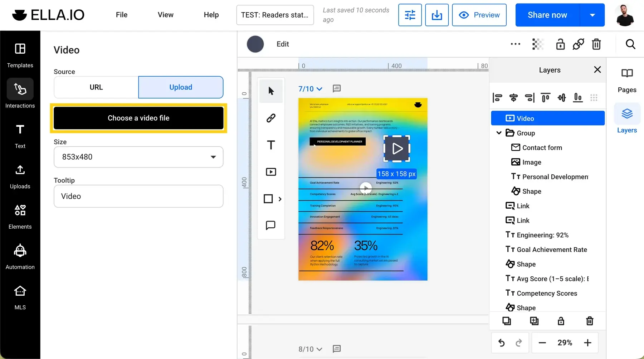The width and height of the screenshot is (644, 359).
Task: Select the pointer arrow tool
Action: pos(271,91)
